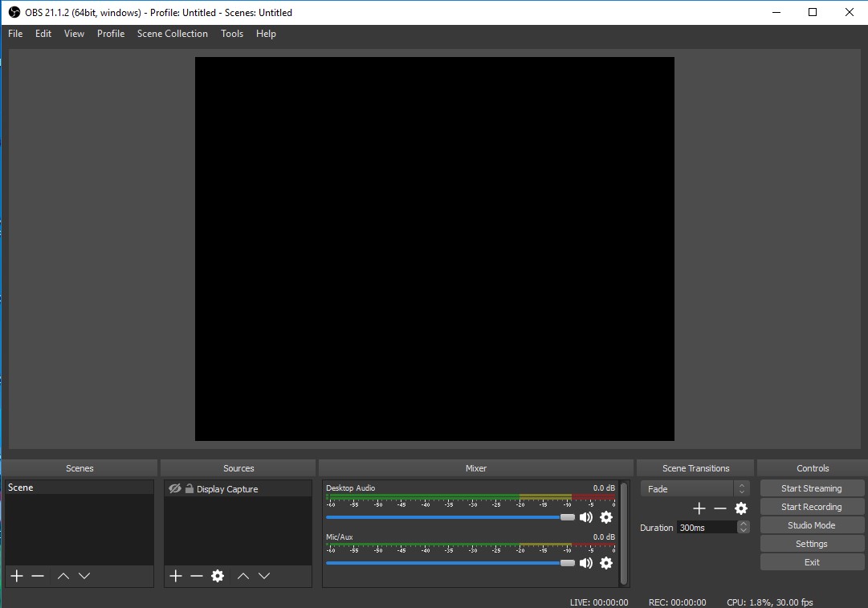The width and height of the screenshot is (868, 608).
Task: Open Desktop Audio settings gear
Action: click(x=606, y=517)
